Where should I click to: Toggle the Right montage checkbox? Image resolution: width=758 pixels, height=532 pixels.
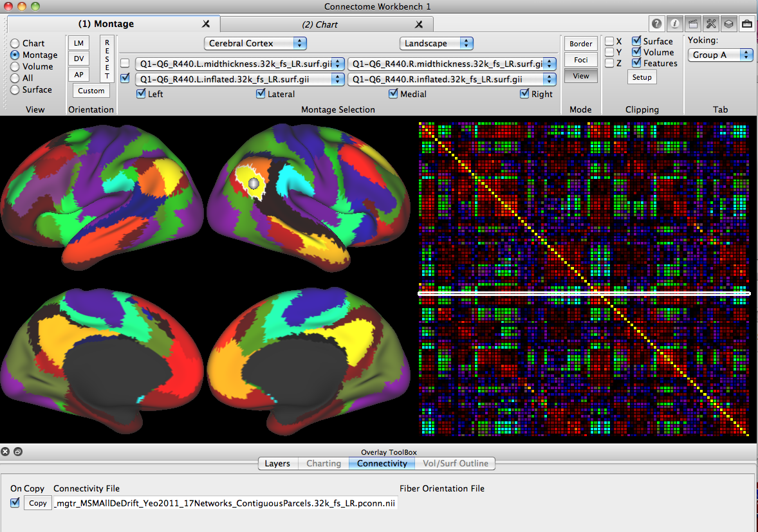click(x=524, y=94)
